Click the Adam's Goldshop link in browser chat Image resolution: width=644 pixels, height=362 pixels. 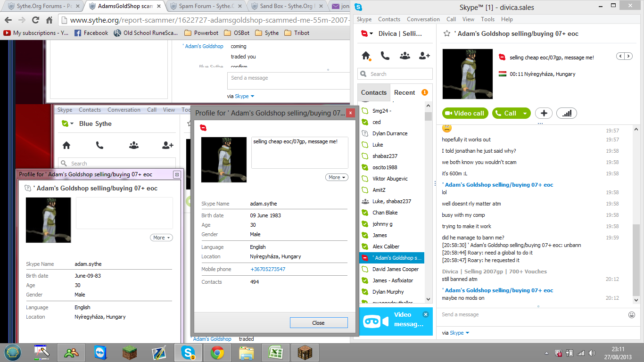pos(204,46)
